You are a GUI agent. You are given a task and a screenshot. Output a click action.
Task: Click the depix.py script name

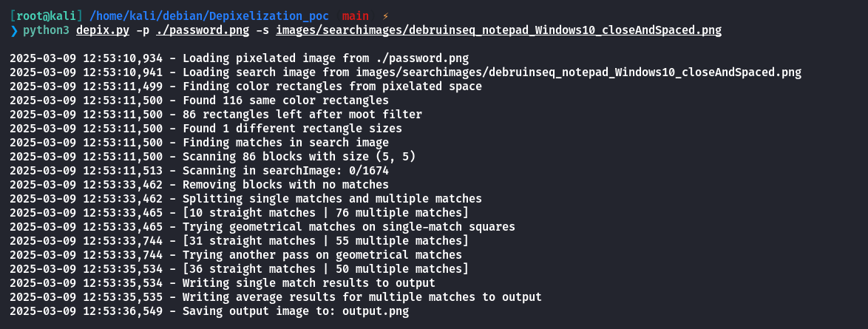tap(103, 30)
